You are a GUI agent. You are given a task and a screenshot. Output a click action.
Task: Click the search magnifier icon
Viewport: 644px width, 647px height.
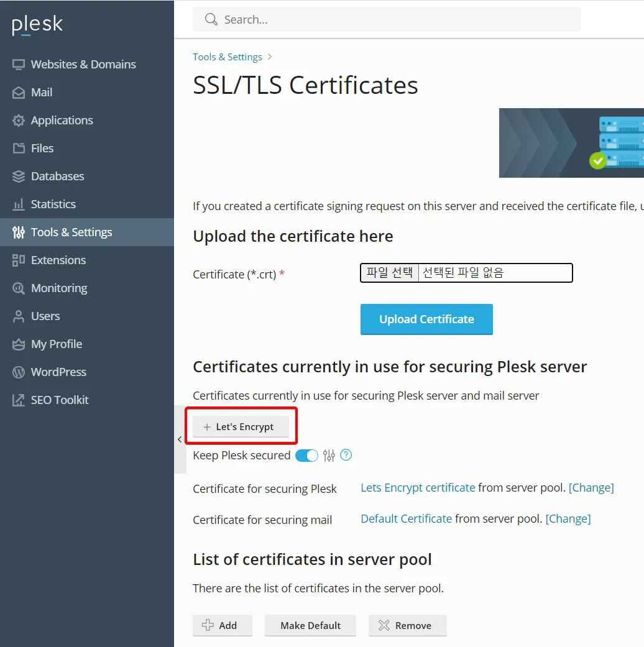point(211,19)
